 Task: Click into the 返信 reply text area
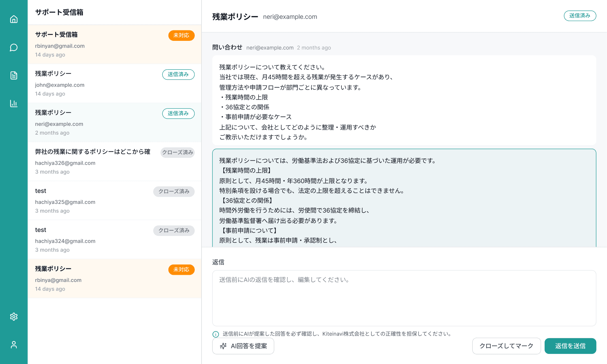[404, 298]
